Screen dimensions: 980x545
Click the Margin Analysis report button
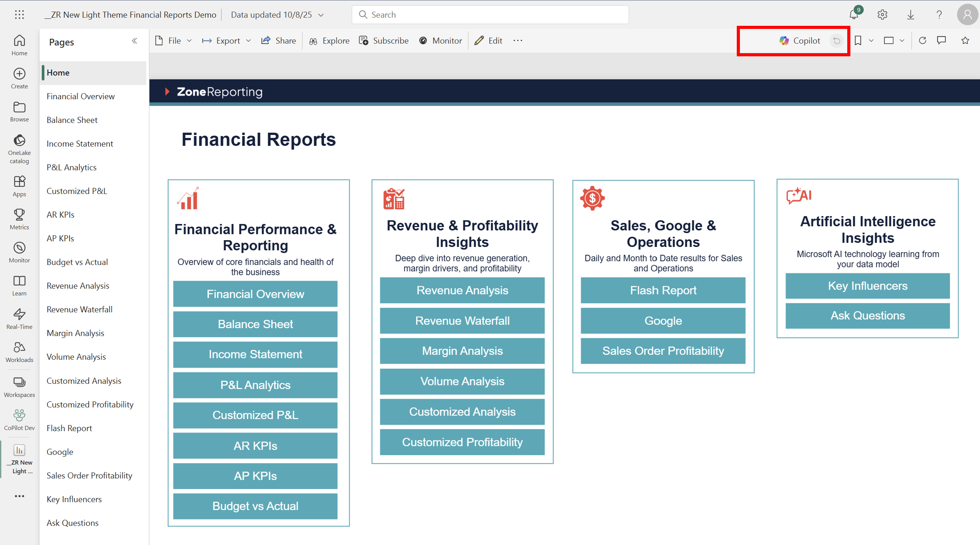pyautogui.click(x=462, y=351)
